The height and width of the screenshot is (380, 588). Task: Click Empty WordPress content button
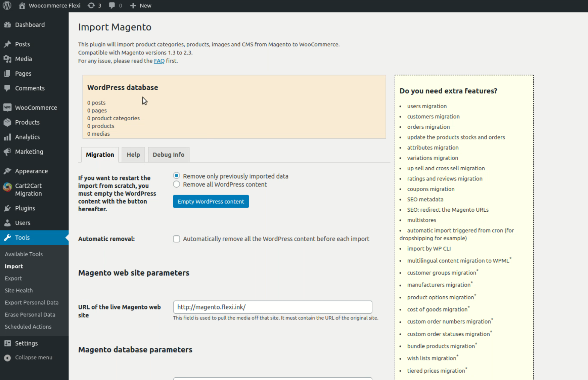[x=211, y=201]
